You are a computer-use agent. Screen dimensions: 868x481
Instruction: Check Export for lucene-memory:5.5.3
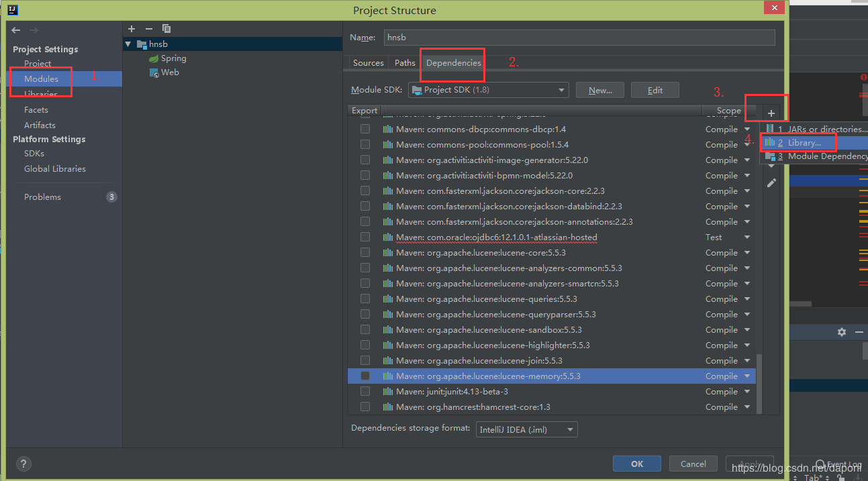click(365, 376)
